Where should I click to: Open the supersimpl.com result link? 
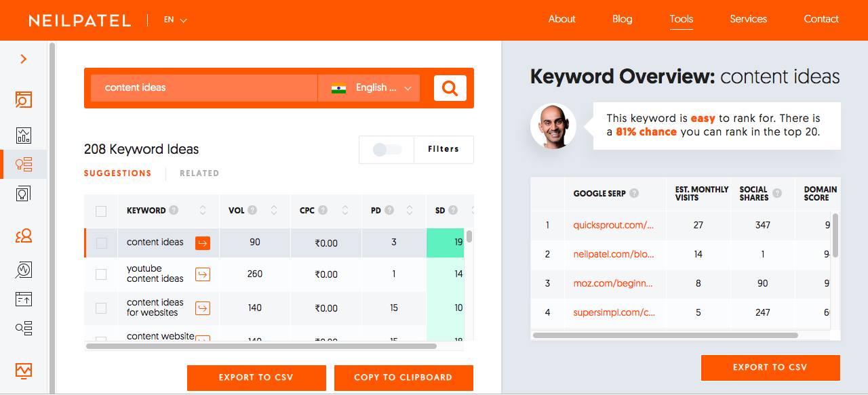click(x=614, y=312)
